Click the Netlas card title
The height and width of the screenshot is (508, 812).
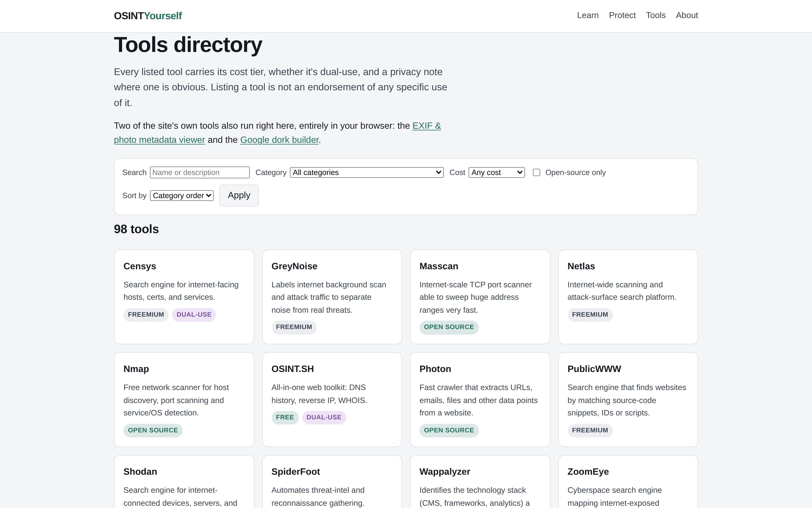click(581, 266)
